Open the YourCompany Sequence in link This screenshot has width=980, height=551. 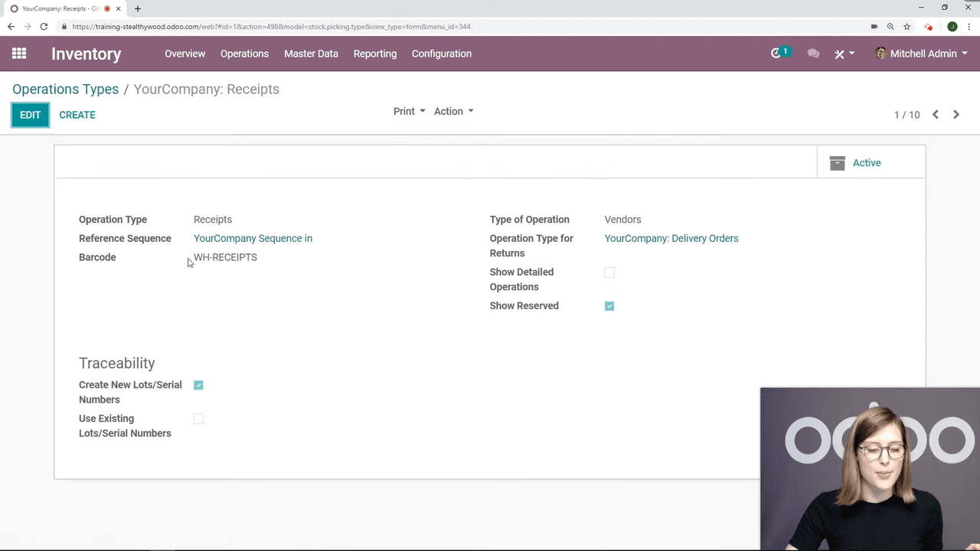point(253,239)
